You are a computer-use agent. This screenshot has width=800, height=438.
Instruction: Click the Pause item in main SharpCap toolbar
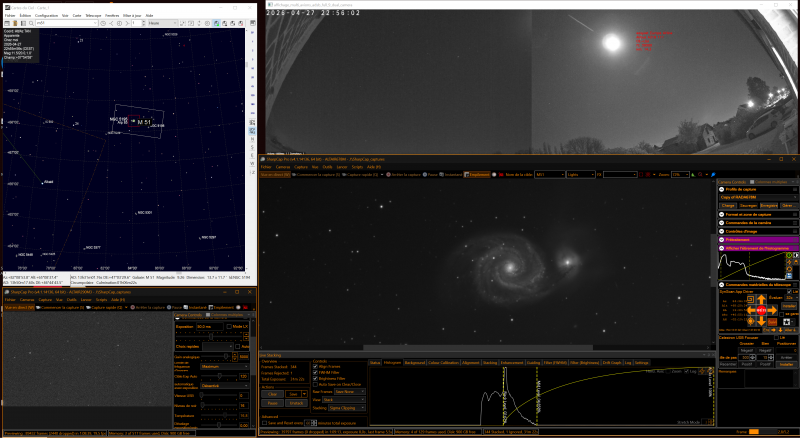[431, 175]
